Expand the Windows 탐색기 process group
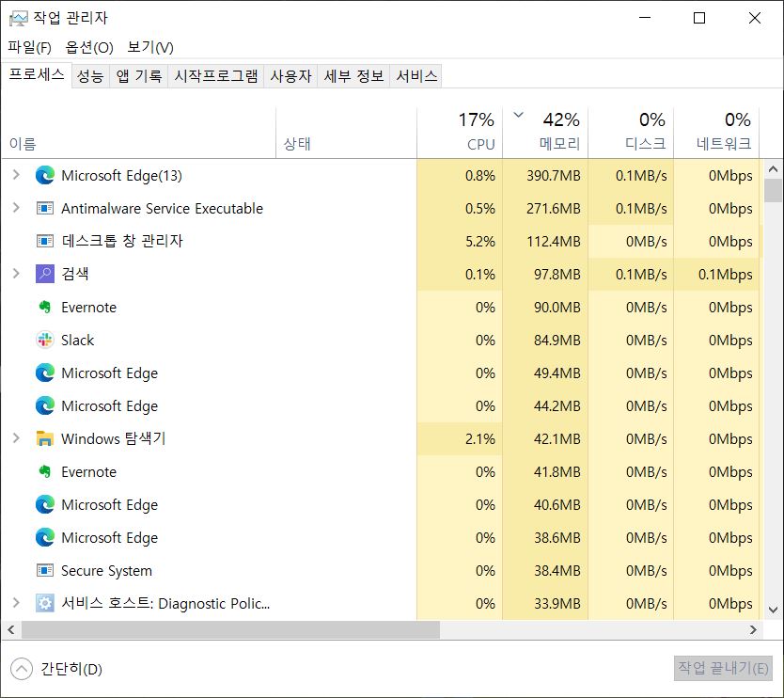 pos(15,438)
